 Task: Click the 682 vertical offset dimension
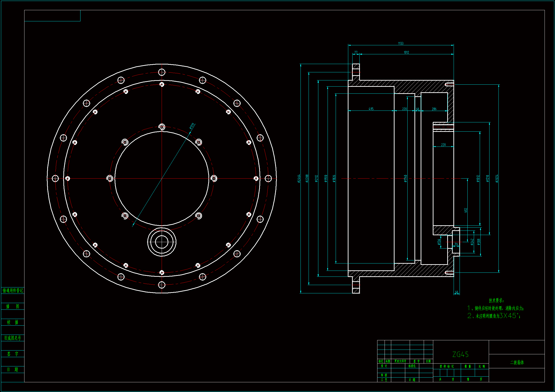pos(466,210)
